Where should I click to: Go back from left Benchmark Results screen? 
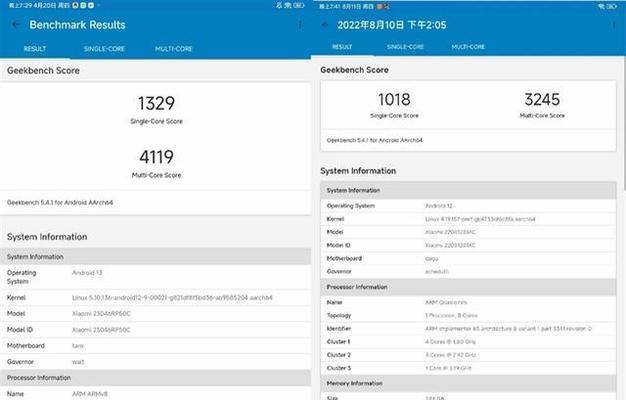16,25
